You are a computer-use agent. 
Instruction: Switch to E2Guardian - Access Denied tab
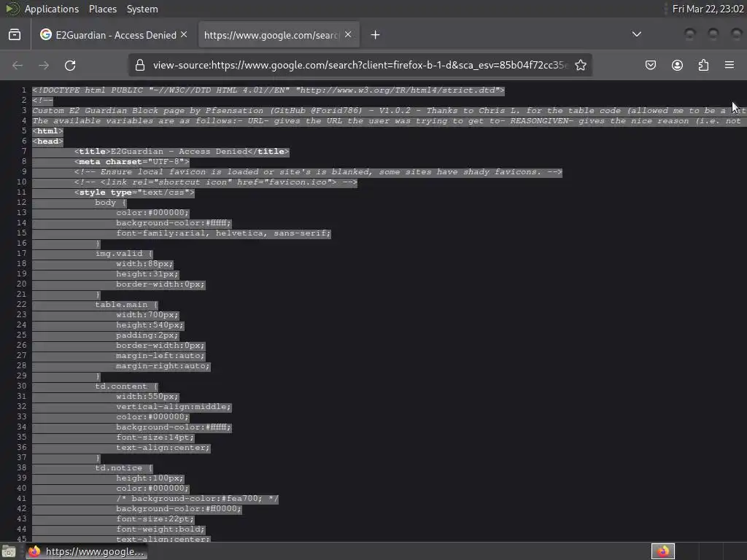click(x=115, y=35)
